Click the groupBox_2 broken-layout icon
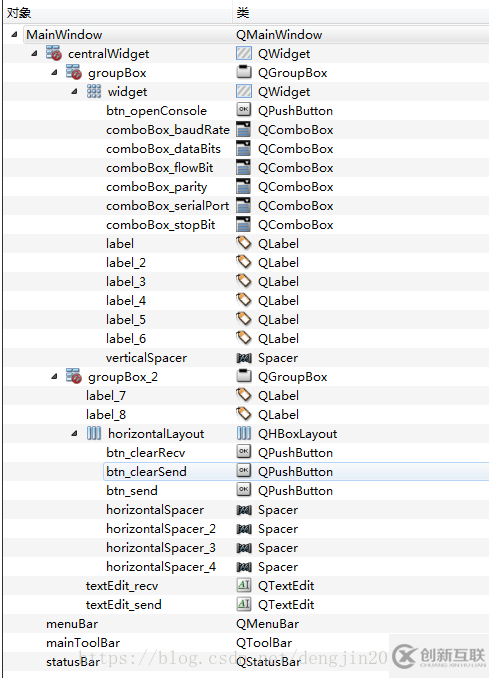Screen dimensions: 489x678 tap(74, 376)
